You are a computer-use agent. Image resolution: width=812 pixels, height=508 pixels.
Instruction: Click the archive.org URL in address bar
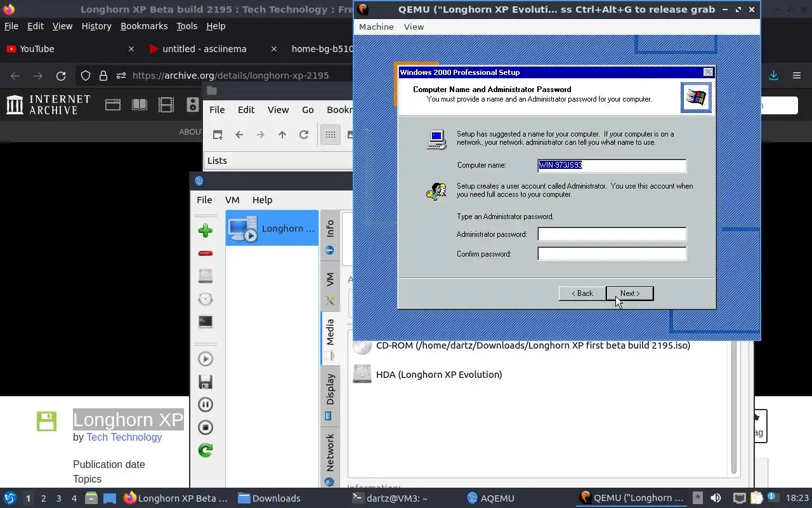[231, 76]
